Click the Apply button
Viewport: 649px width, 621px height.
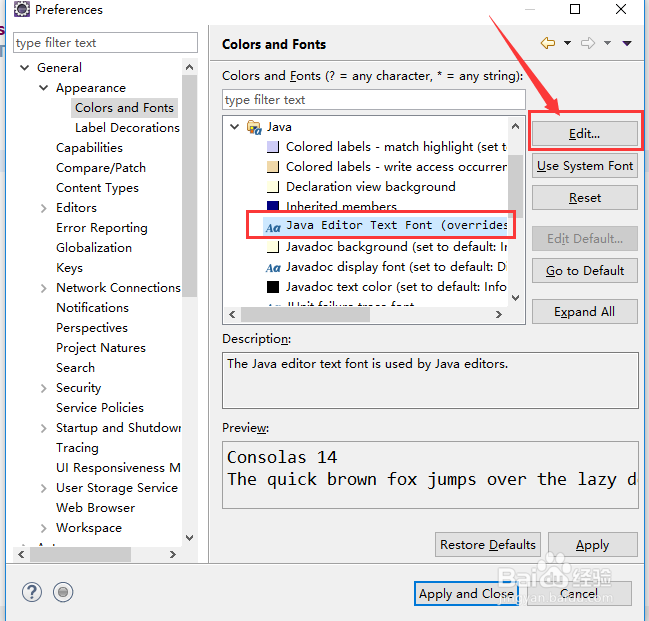click(x=592, y=544)
